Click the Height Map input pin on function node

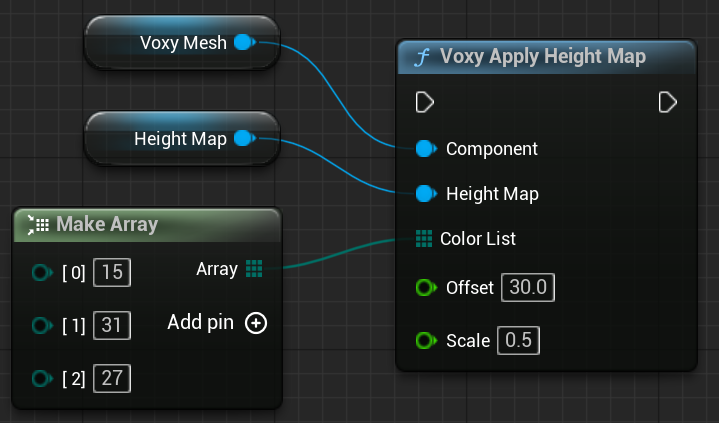425,193
